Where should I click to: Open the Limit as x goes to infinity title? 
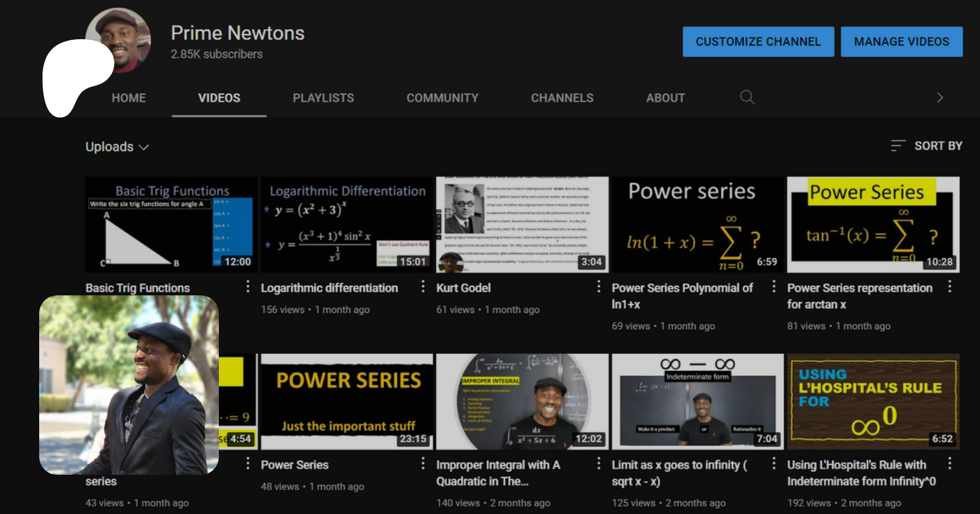pos(679,473)
